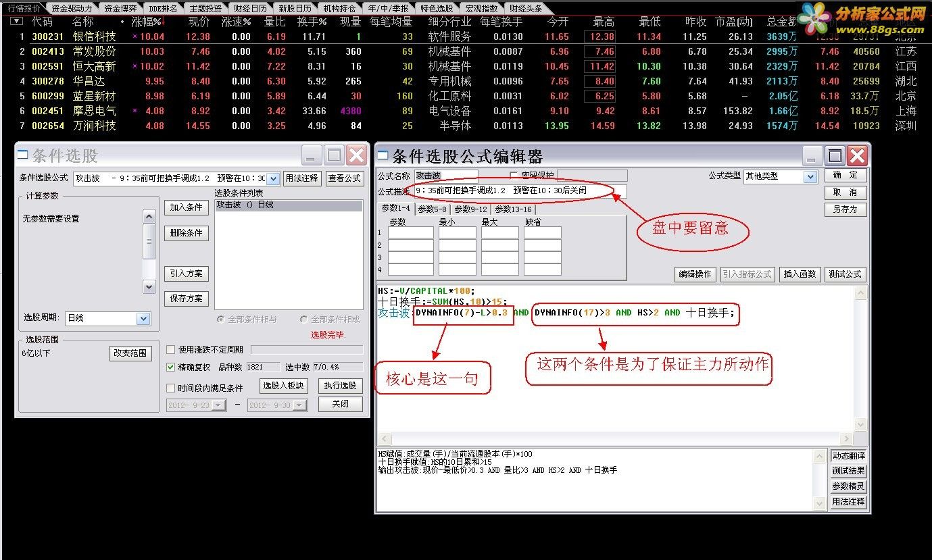Click stock code 600299
Image resolution: width=932 pixels, height=560 pixels.
pyautogui.click(x=48, y=96)
